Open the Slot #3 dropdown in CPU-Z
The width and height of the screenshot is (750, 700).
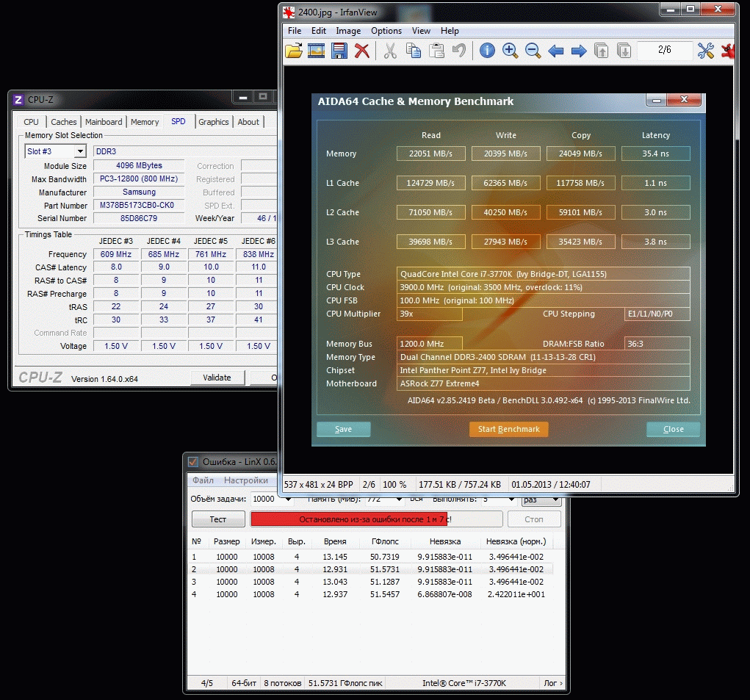[80, 151]
